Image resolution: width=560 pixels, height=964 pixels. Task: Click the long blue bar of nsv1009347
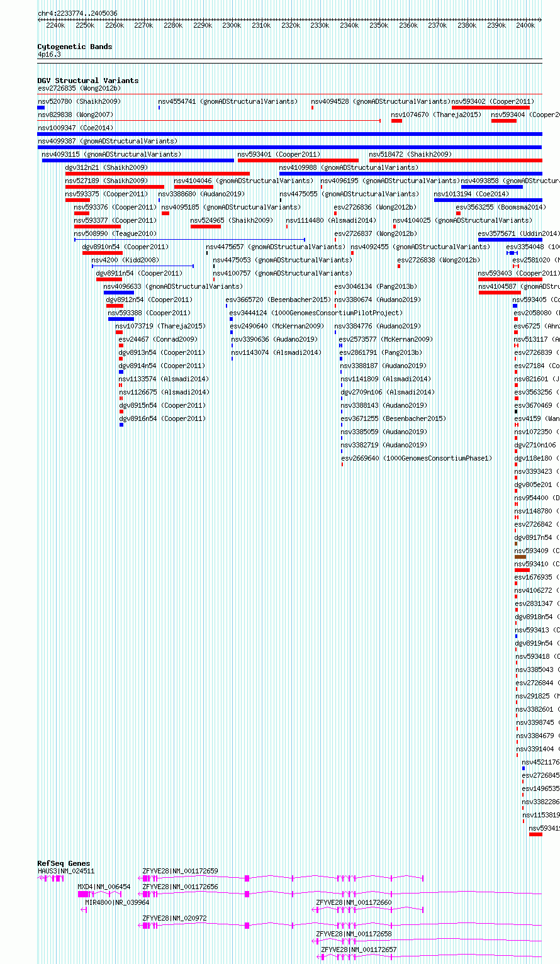[289, 134]
